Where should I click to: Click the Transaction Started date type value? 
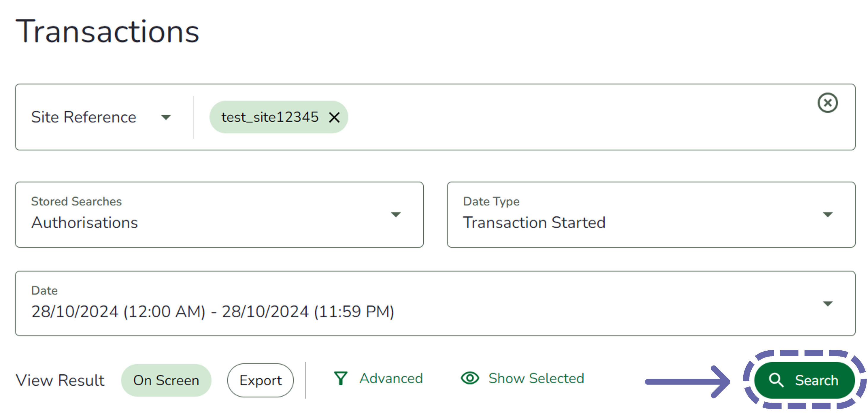click(x=534, y=222)
